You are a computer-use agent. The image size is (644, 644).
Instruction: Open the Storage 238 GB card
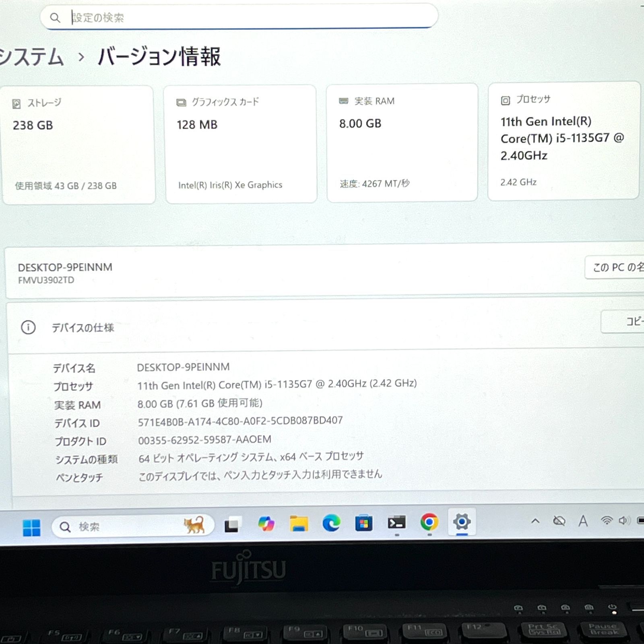pyautogui.click(x=78, y=145)
